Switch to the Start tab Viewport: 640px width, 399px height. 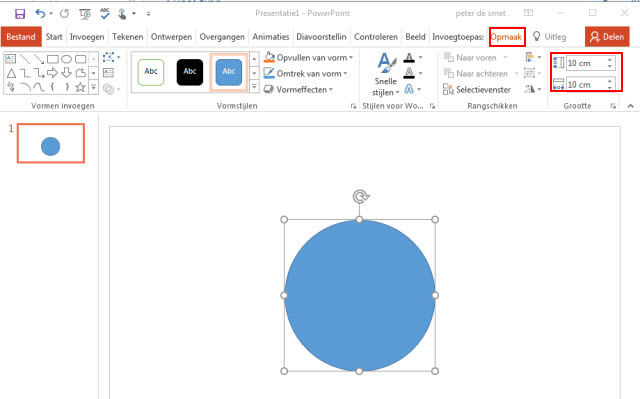click(54, 37)
